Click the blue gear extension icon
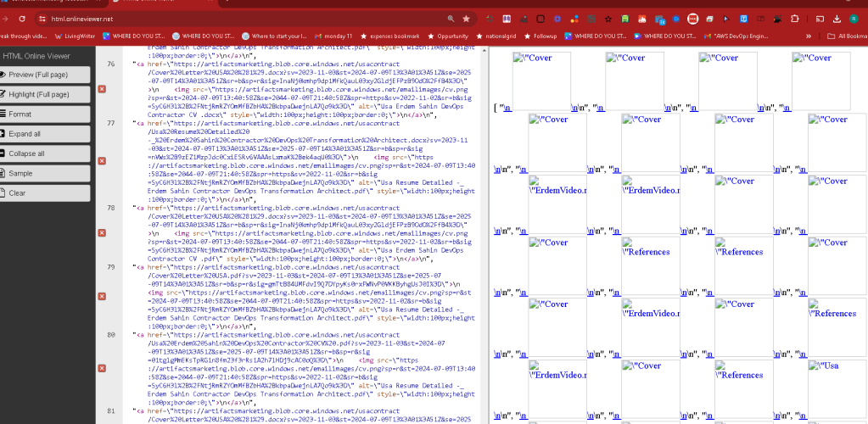The width and height of the screenshot is (868, 424). coord(557,19)
